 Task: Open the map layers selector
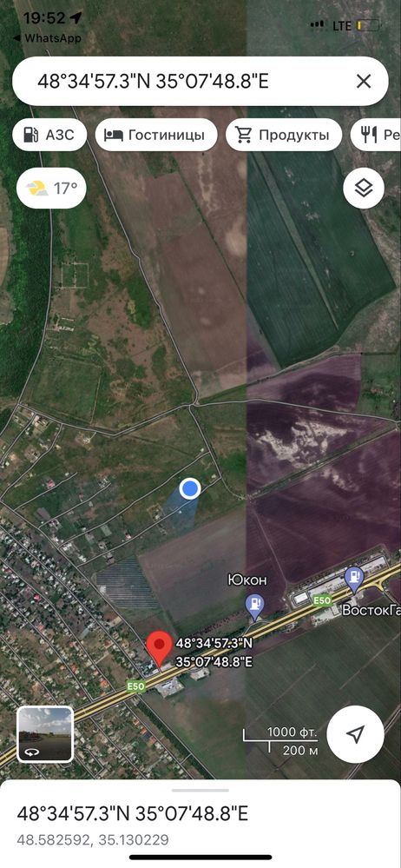tap(364, 189)
